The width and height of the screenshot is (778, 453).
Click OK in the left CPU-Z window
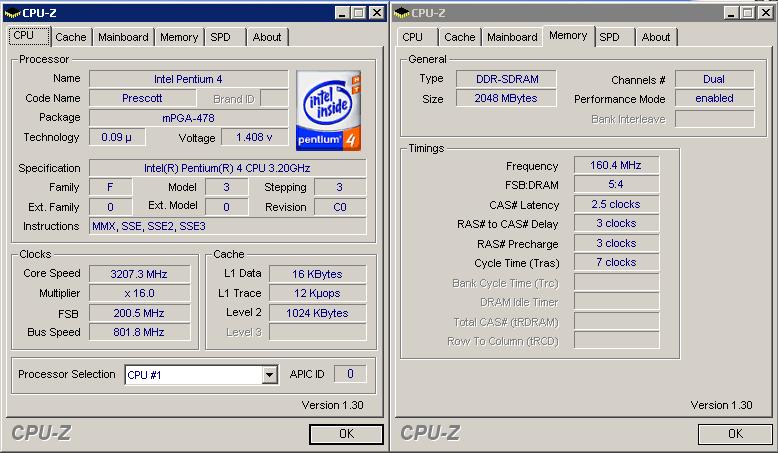(x=346, y=434)
